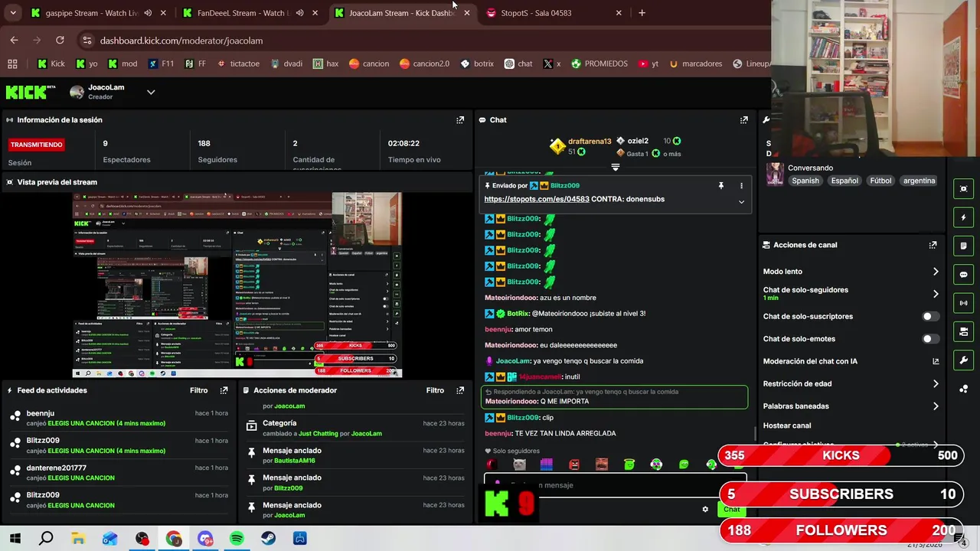980x551 pixels.
Task: Open Filtro in Acciones de moderador
Action: coord(435,390)
